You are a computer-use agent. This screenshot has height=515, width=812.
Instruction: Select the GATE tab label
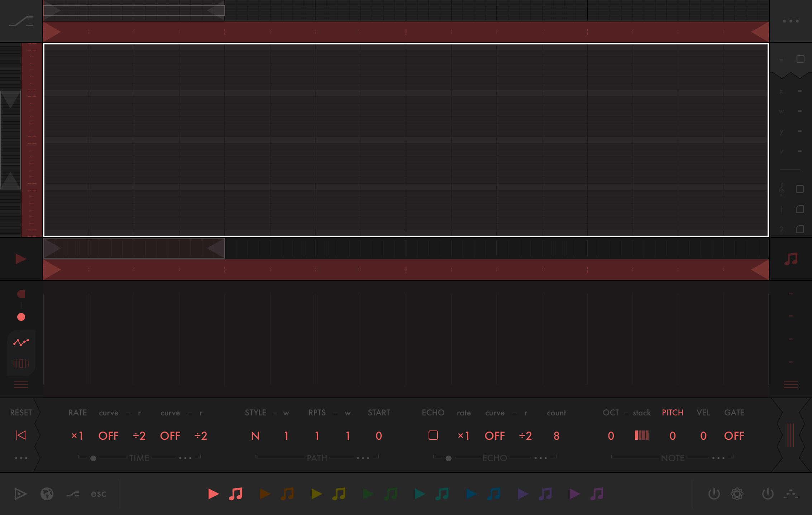734,413
